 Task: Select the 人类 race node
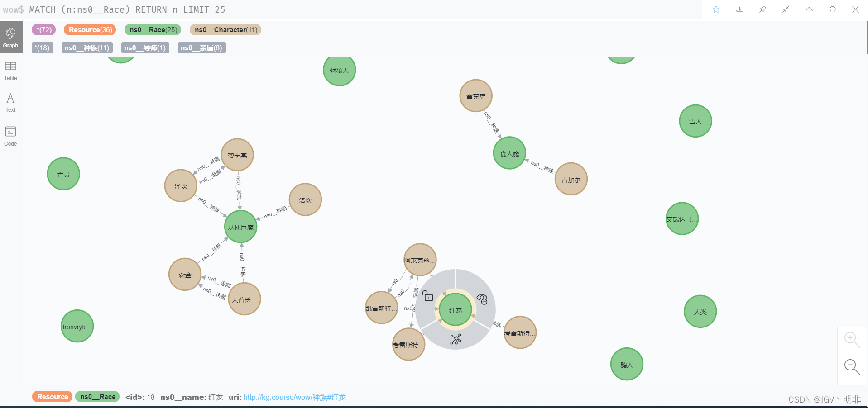[x=700, y=312]
